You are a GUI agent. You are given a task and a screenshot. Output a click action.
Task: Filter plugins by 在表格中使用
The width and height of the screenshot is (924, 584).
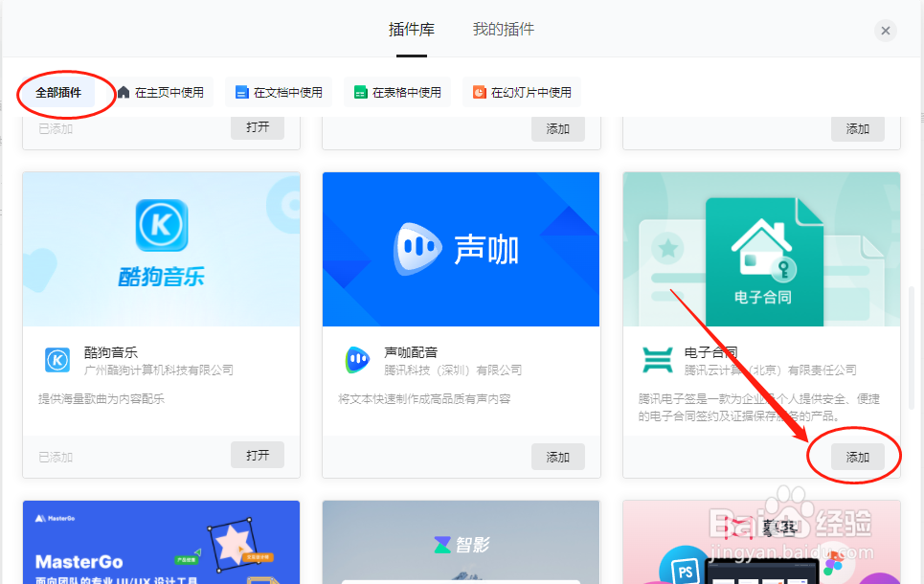tap(397, 93)
